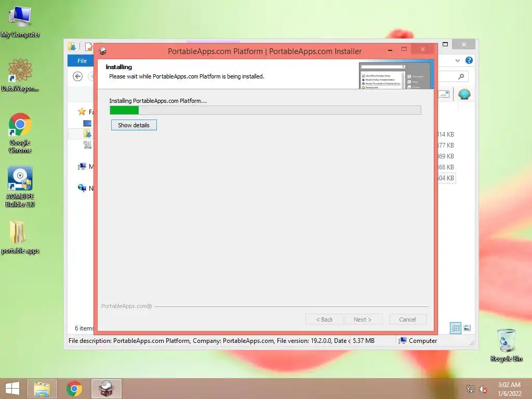This screenshot has width=532, height=399.
Task: Click the Explorer search magnifier icon
Action: [x=461, y=76]
